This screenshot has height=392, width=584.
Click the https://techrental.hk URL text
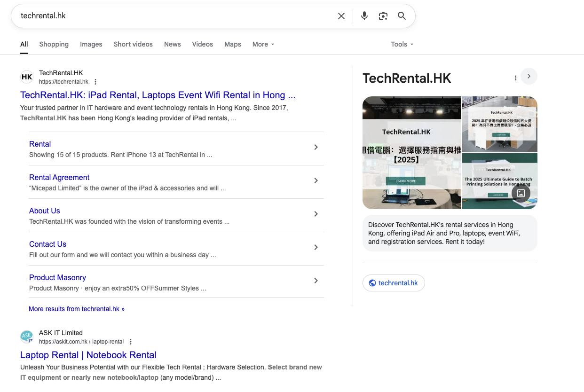click(63, 82)
